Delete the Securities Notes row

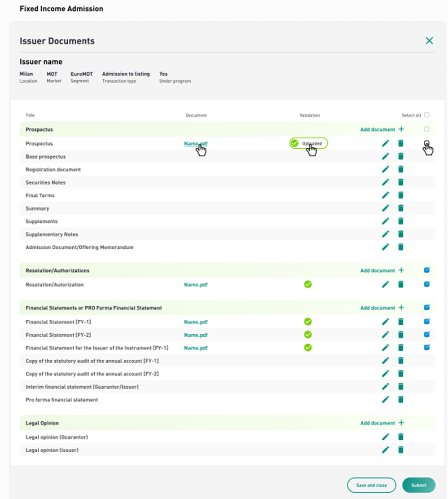pyautogui.click(x=400, y=182)
